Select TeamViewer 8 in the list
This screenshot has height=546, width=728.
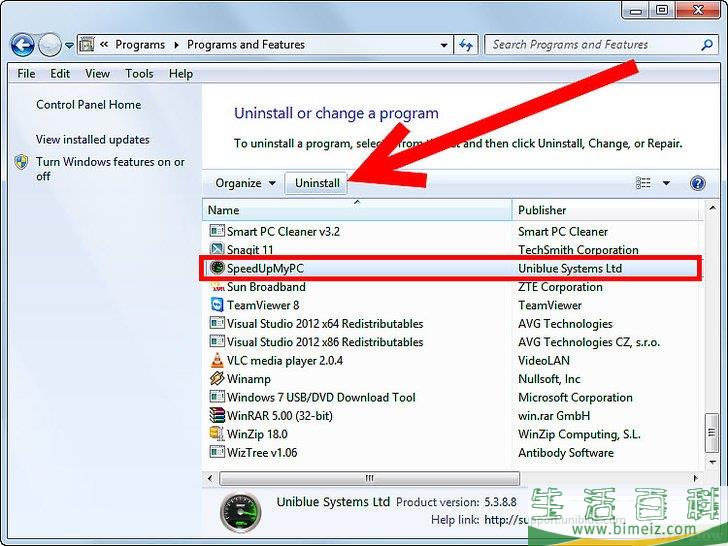click(x=263, y=305)
